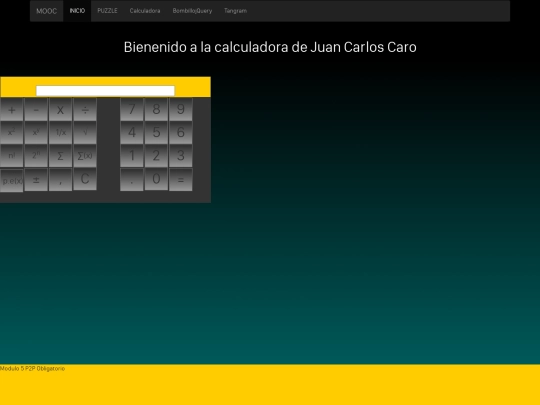Viewport: 540px width, 405px height.
Task: Click the square root √ key
Action: tap(85, 133)
